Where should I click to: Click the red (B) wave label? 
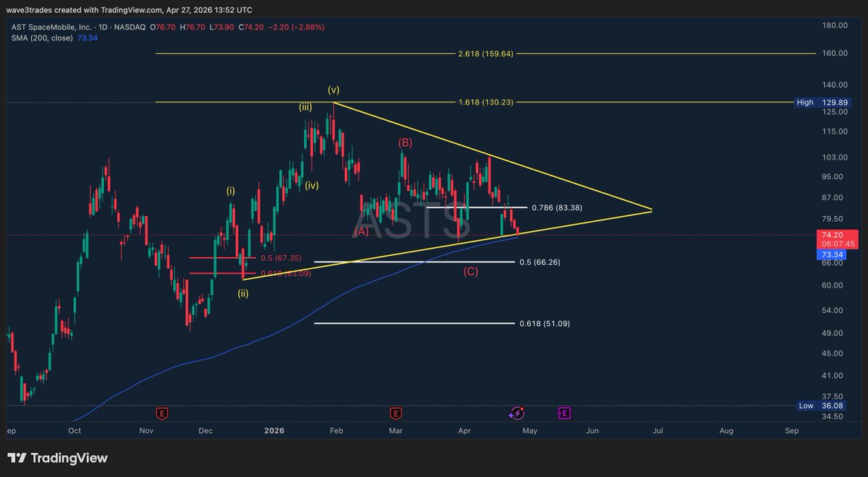[405, 142]
